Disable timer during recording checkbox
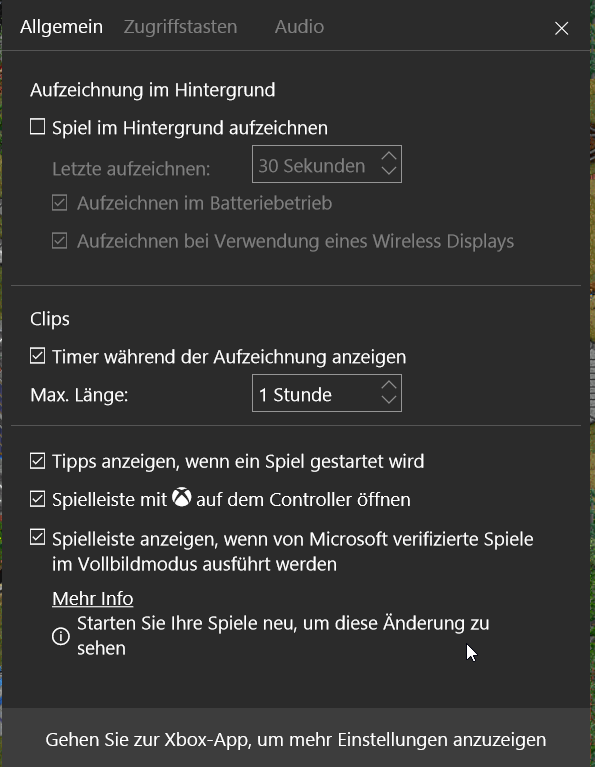Screen dimensions: 600x770 [x=38, y=356]
